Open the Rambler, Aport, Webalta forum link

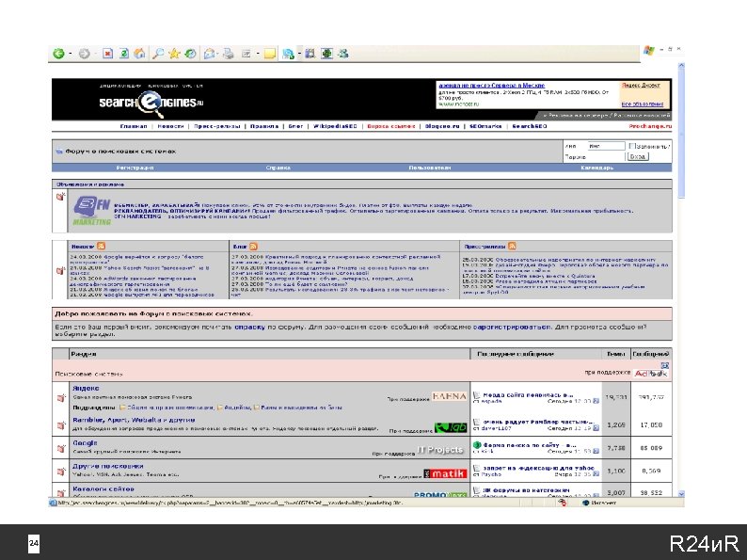134,420
